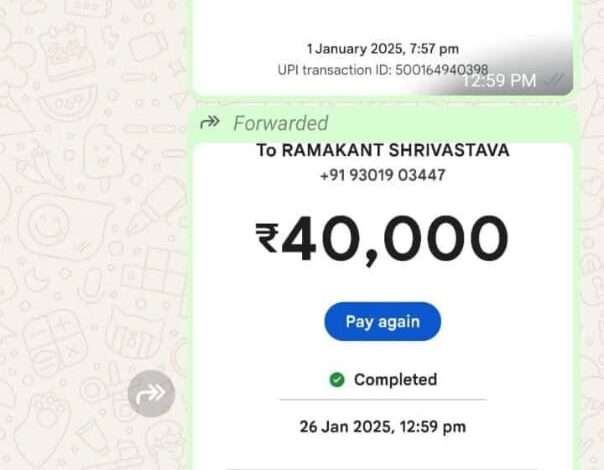The image size is (604, 470).
Task: Click the forwarded arrow icon in bubble header
Action: 210,123
